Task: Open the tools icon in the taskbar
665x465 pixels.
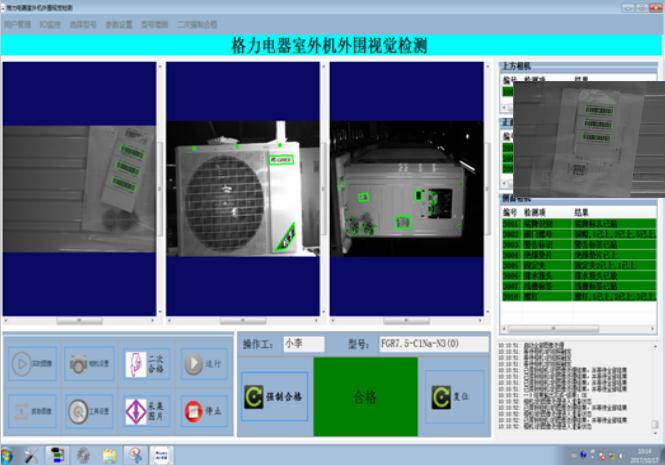Action: pyautogui.click(x=31, y=456)
